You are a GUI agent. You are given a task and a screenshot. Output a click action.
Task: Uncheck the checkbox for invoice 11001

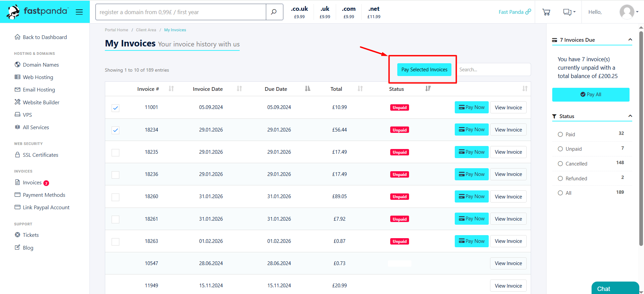[x=115, y=108]
